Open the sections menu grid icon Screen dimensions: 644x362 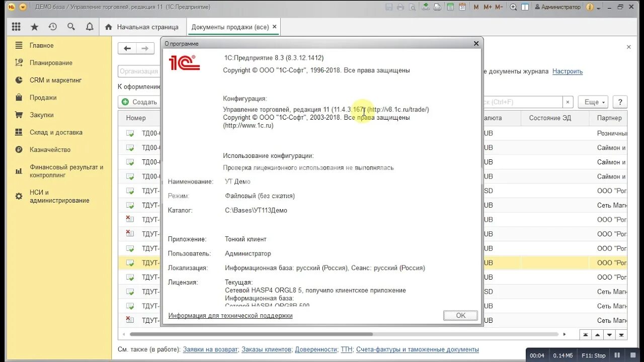(x=16, y=27)
